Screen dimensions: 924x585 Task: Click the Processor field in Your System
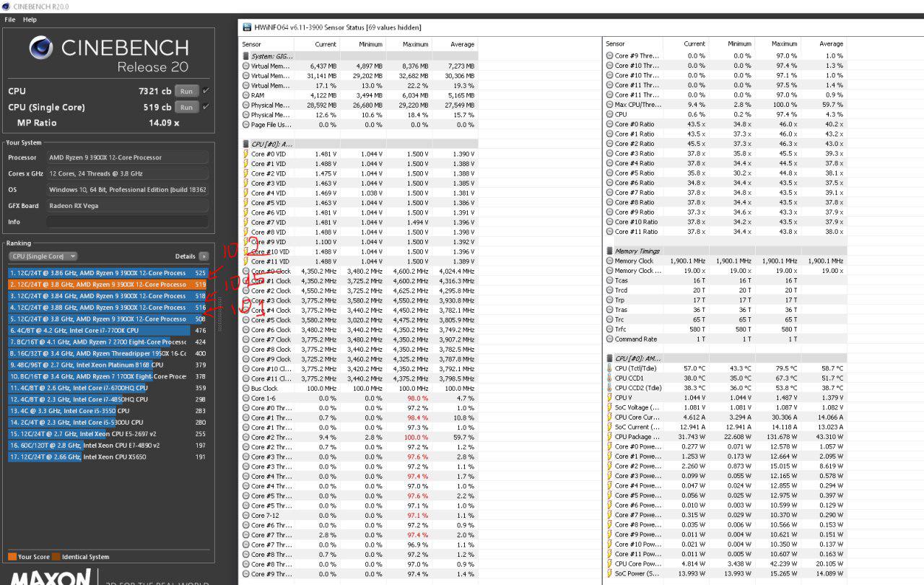[127, 157]
